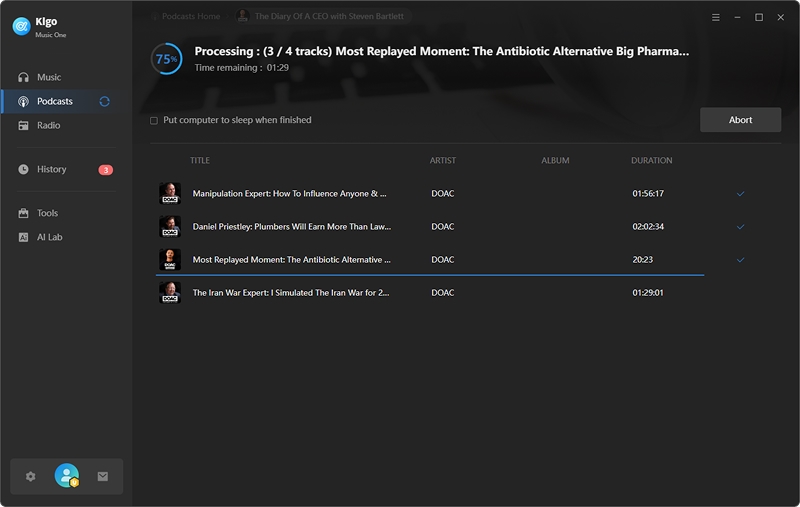Open the Tools toolbox icon
Screen dimensions: 800x507
point(23,213)
